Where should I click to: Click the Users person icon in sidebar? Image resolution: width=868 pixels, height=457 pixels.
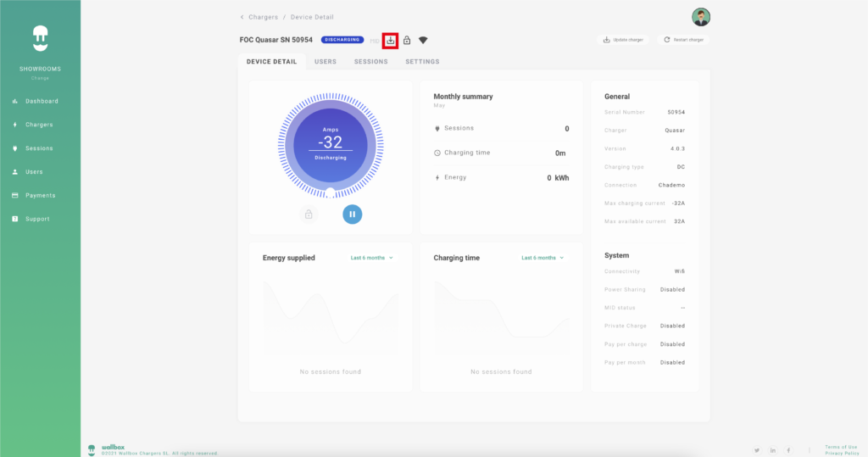point(15,172)
